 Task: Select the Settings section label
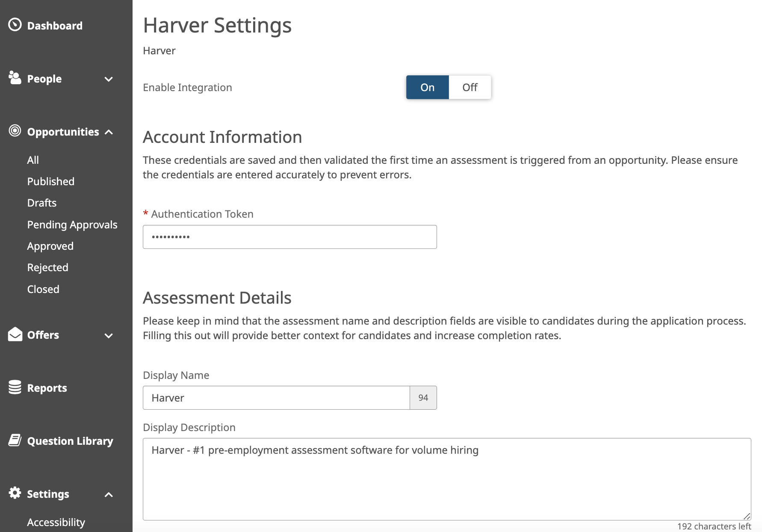coord(48,494)
